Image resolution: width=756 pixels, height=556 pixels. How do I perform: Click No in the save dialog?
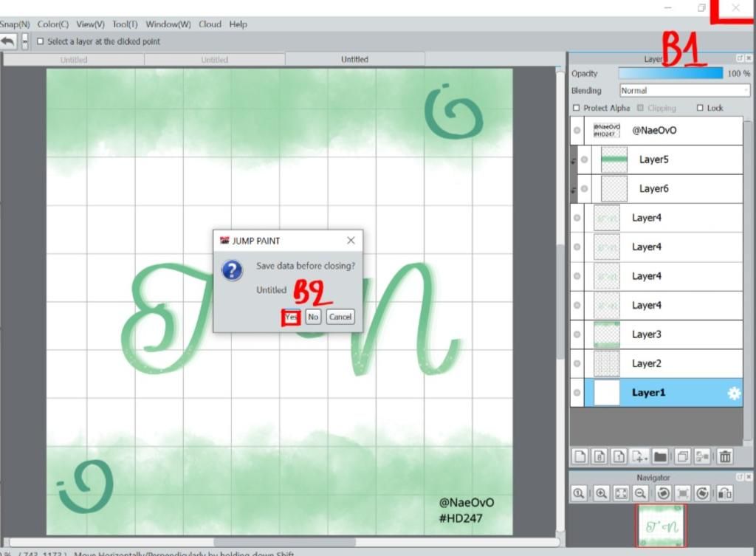pos(313,317)
